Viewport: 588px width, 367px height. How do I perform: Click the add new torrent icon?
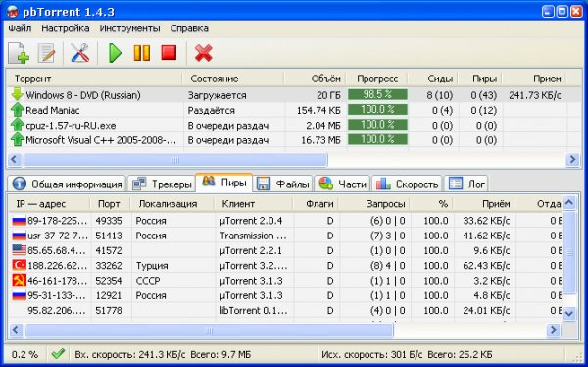(19, 53)
